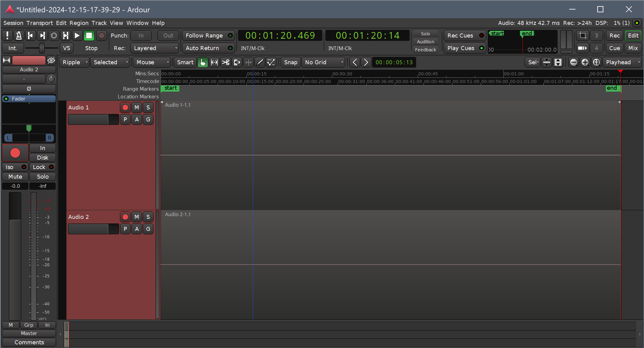Click the Play transport button

pos(77,36)
